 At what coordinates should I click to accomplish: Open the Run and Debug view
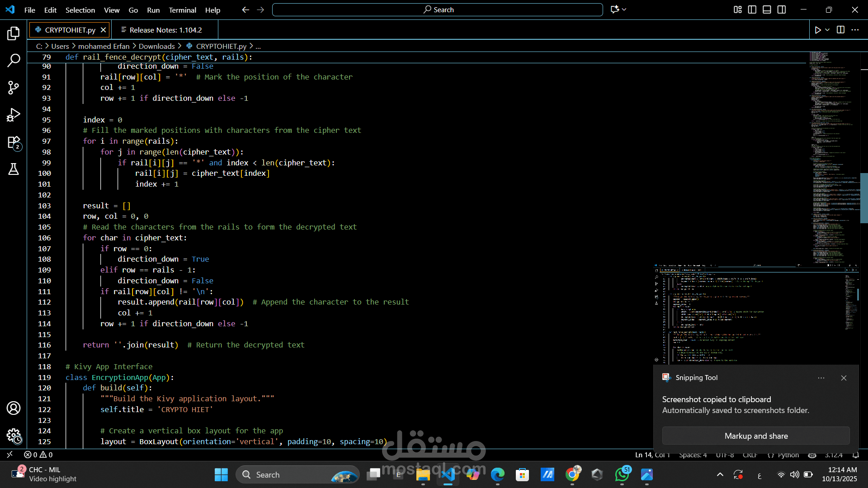click(x=14, y=115)
